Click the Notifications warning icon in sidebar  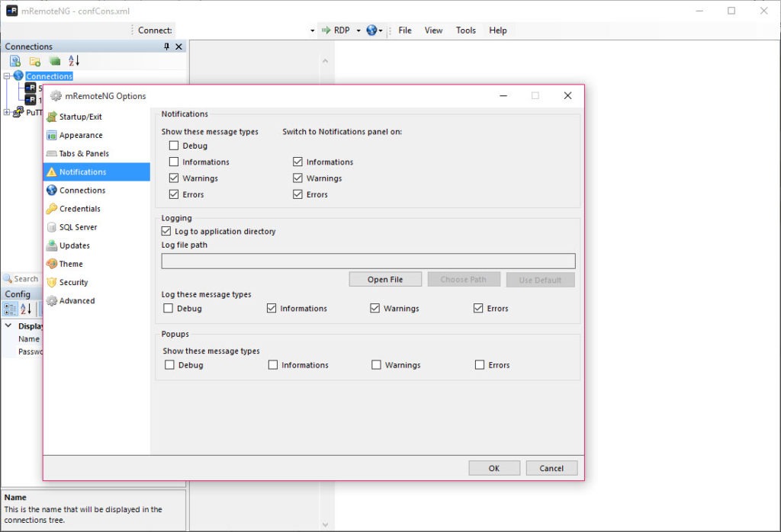pos(51,172)
